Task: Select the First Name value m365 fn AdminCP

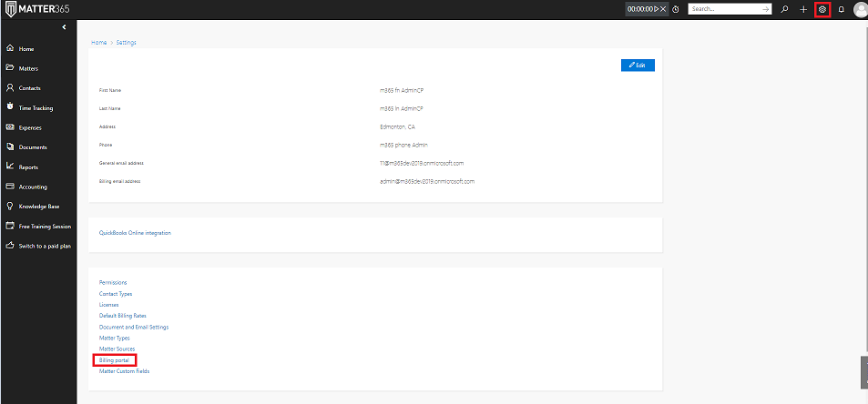Action: pos(402,90)
